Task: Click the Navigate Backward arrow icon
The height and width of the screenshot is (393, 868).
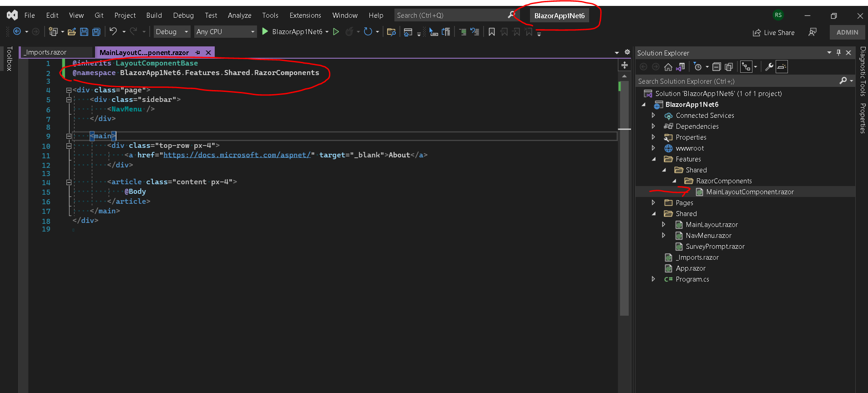Action: (17, 31)
